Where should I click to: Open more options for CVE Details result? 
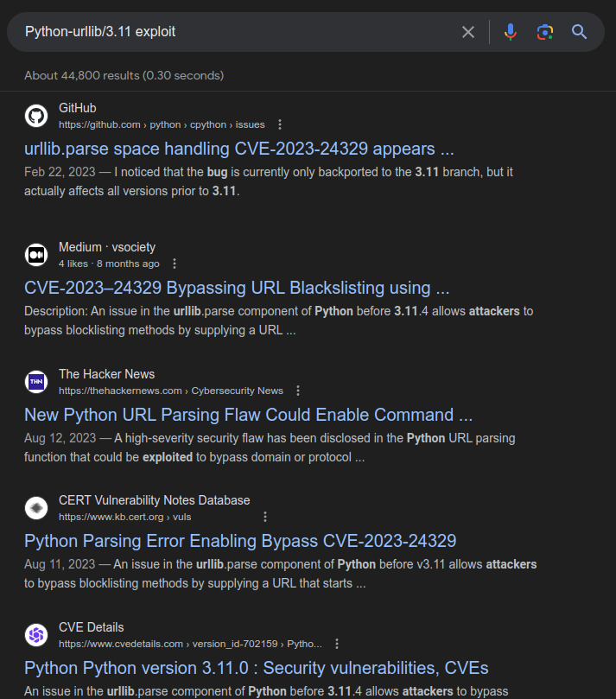point(337,644)
